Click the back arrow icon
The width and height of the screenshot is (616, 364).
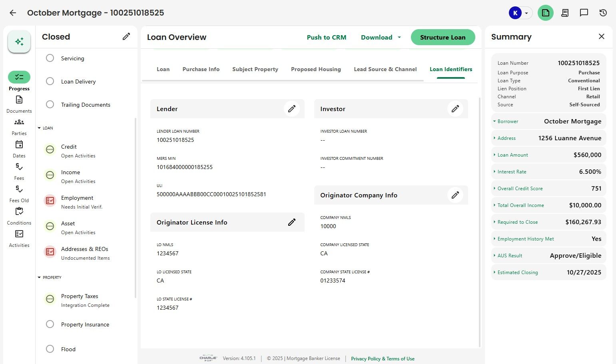tap(13, 13)
